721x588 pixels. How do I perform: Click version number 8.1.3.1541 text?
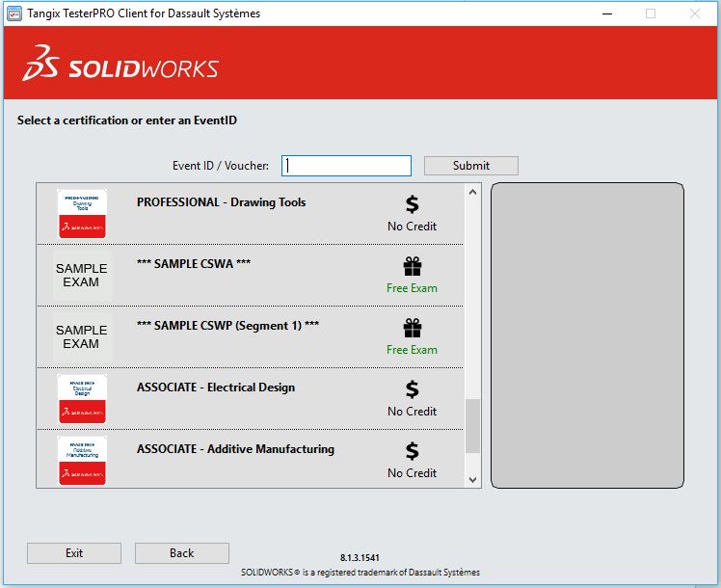pos(360,558)
